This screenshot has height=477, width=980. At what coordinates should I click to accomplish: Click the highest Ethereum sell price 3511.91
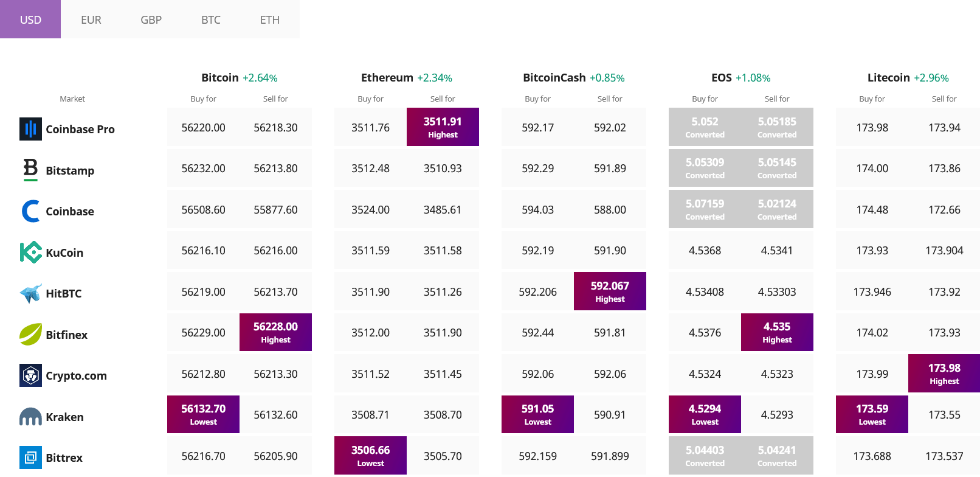pos(443,127)
